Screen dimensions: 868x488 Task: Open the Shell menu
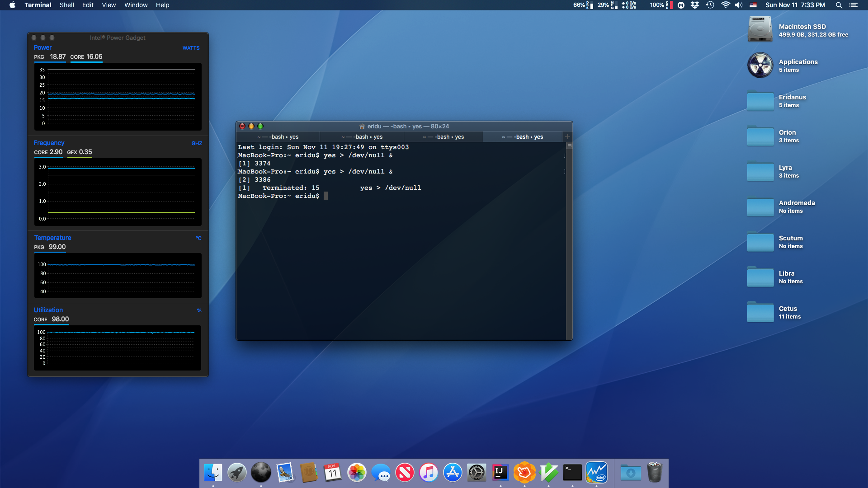(x=66, y=5)
